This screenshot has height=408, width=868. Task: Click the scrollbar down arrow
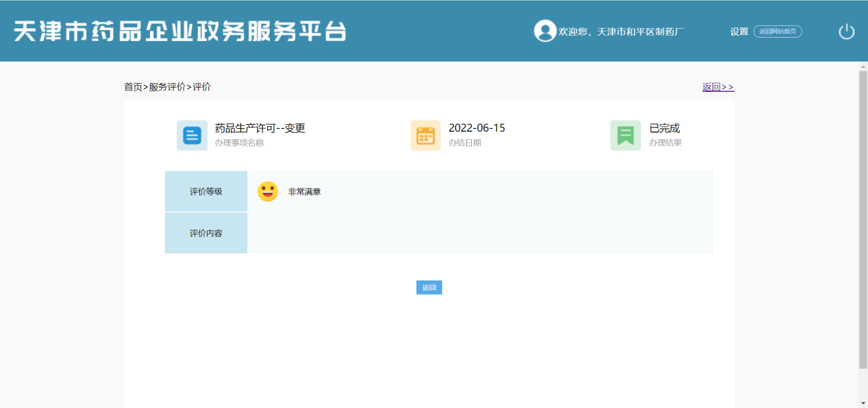(863, 403)
